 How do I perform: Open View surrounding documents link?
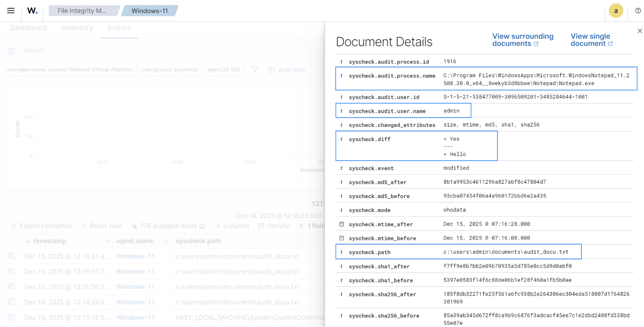coord(522,40)
